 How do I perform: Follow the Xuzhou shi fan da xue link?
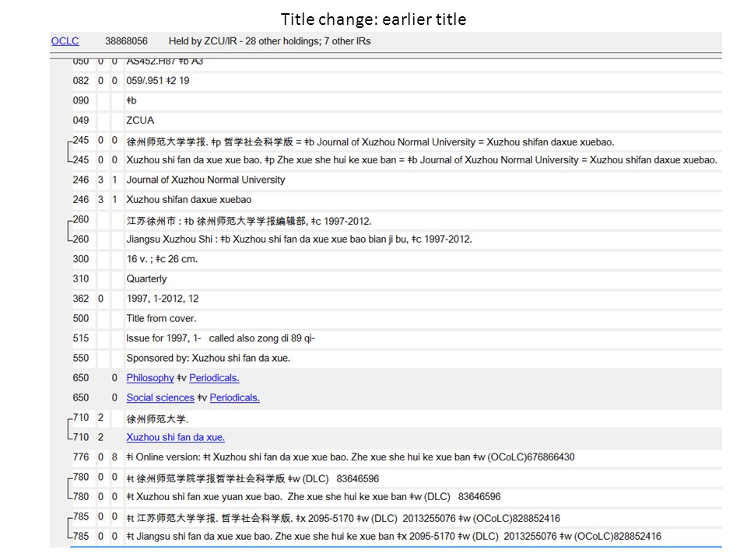(x=175, y=437)
